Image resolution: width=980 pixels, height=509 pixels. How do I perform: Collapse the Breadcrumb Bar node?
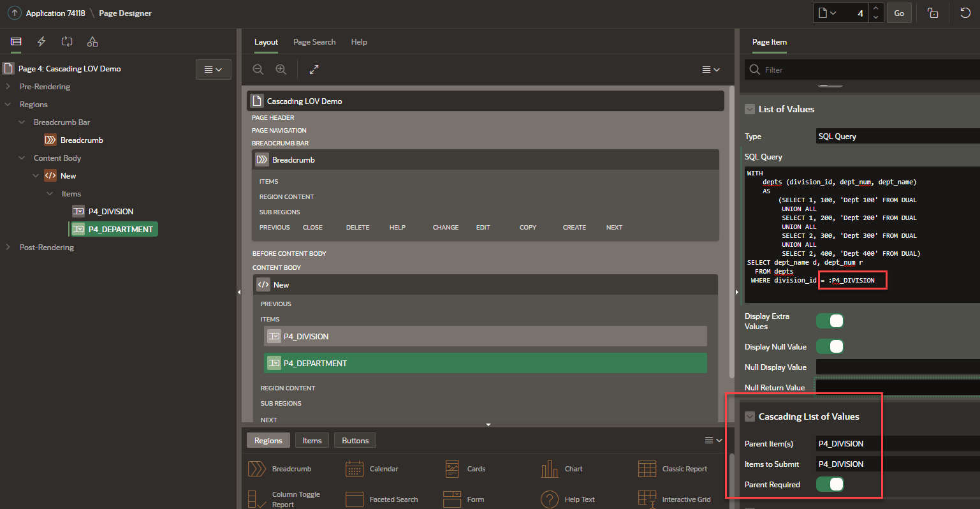[22, 122]
